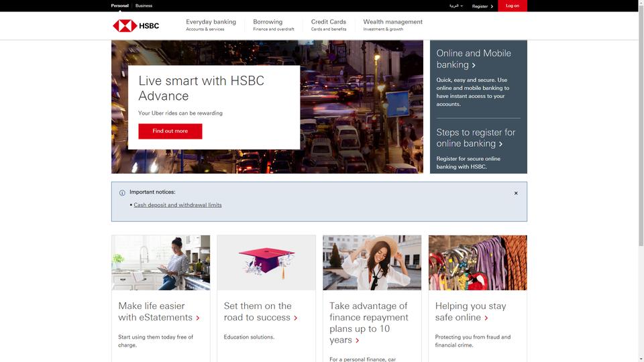Open the Borrowing menu
The width and height of the screenshot is (644, 362).
coord(274,25)
